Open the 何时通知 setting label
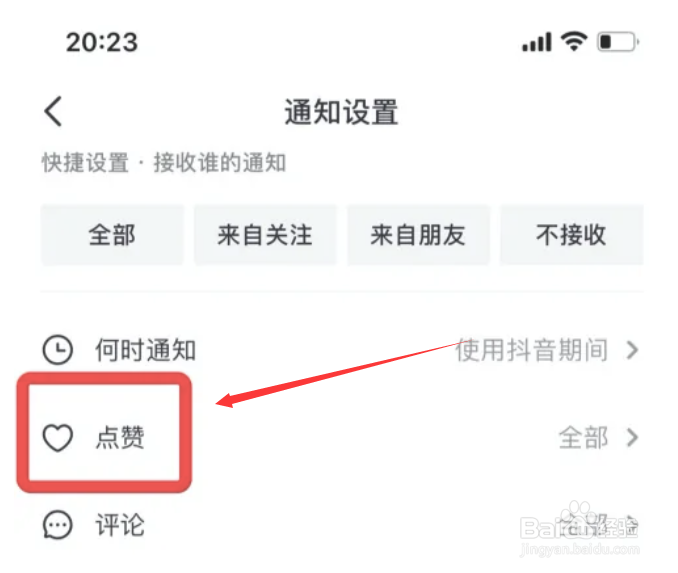This screenshot has width=678, height=573. pyautogui.click(x=145, y=350)
